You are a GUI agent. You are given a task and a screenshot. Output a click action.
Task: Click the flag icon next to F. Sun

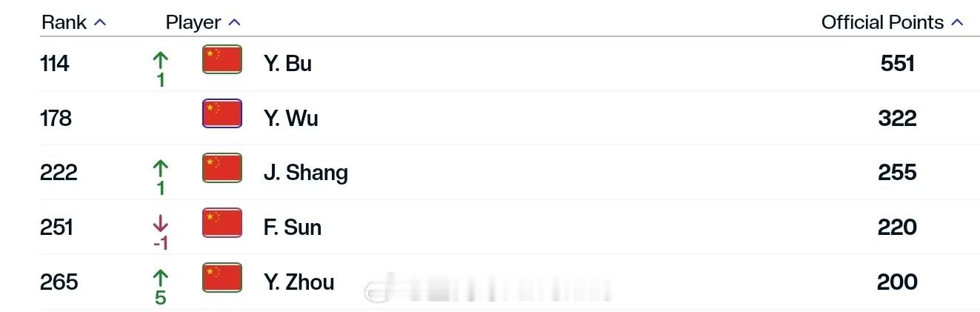coord(222,223)
